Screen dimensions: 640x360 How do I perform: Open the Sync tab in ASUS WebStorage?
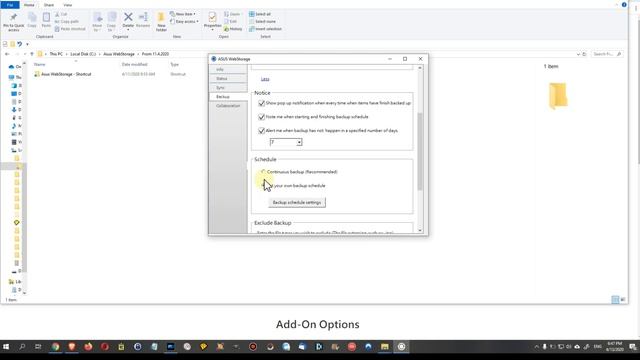(228, 88)
